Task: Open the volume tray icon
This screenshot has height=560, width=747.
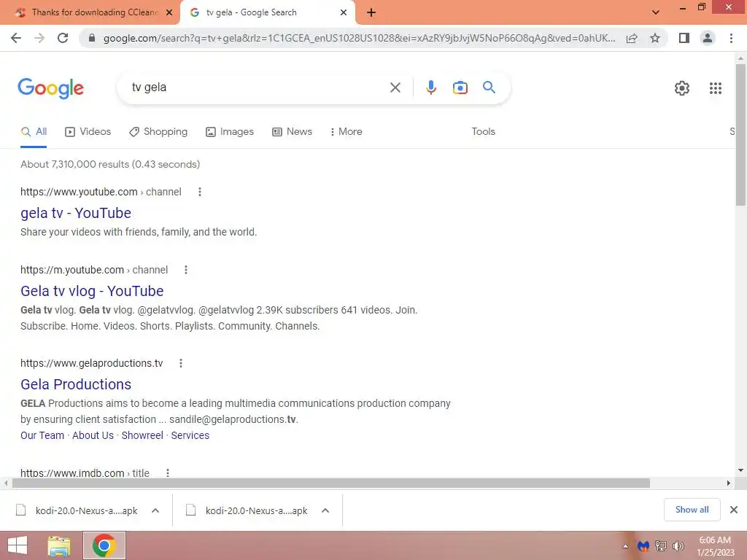Action: [678, 546]
